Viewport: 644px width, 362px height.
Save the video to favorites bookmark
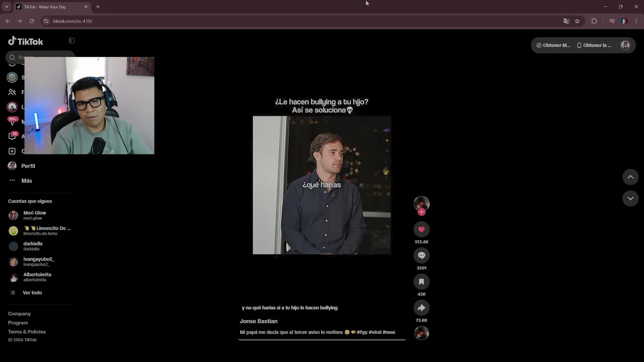[422, 282]
